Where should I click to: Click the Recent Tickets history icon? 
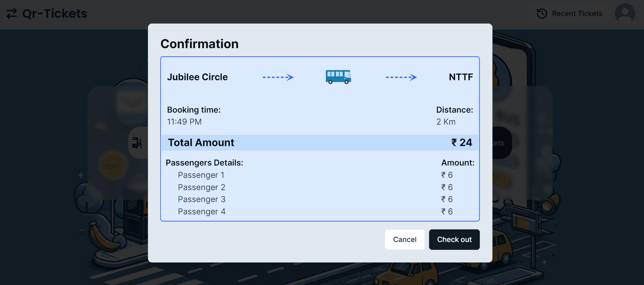coord(542,14)
